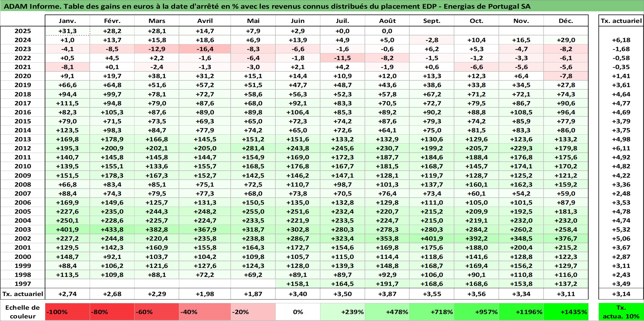
Task: Click the '+6,11' Tx. actuariel value for 2012
Action: (x=621, y=148)
